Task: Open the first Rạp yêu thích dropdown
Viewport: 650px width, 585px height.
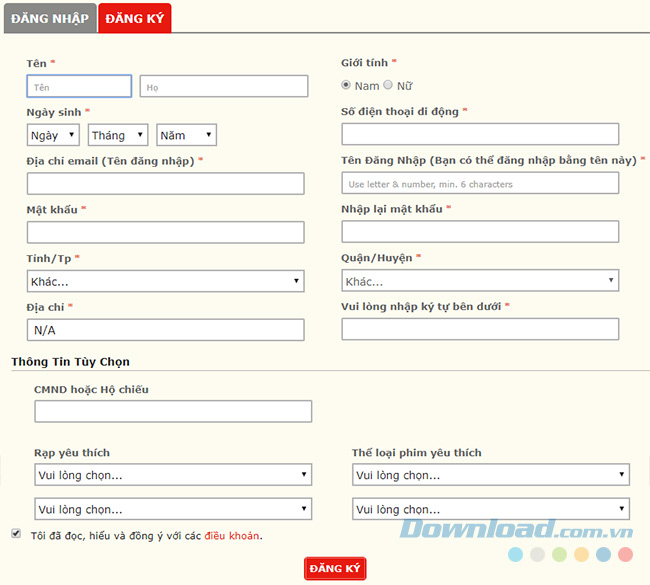Action: coord(173,475)
